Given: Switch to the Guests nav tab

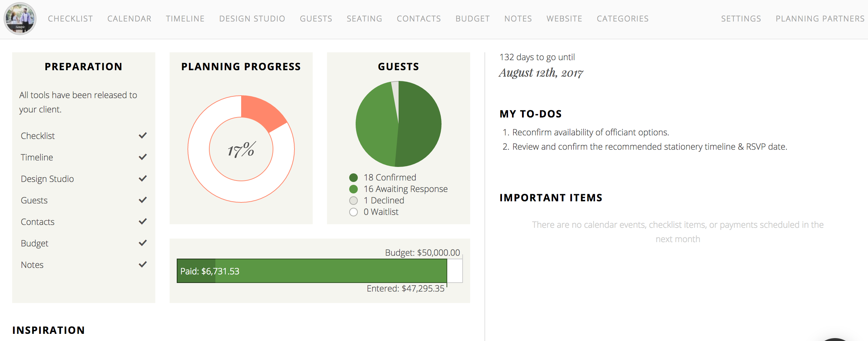Looking at the screenshot, I should [316, 19].
